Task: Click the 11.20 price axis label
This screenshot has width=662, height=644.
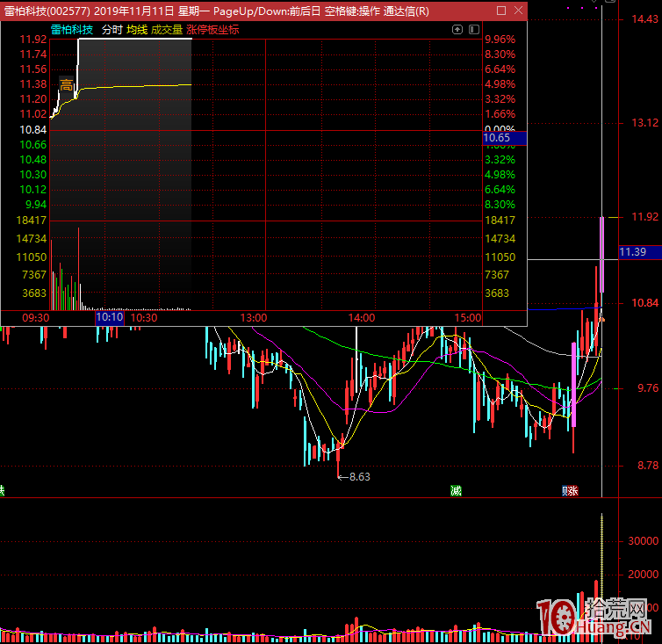Action: pyautogui.click(x=33, y=99)
